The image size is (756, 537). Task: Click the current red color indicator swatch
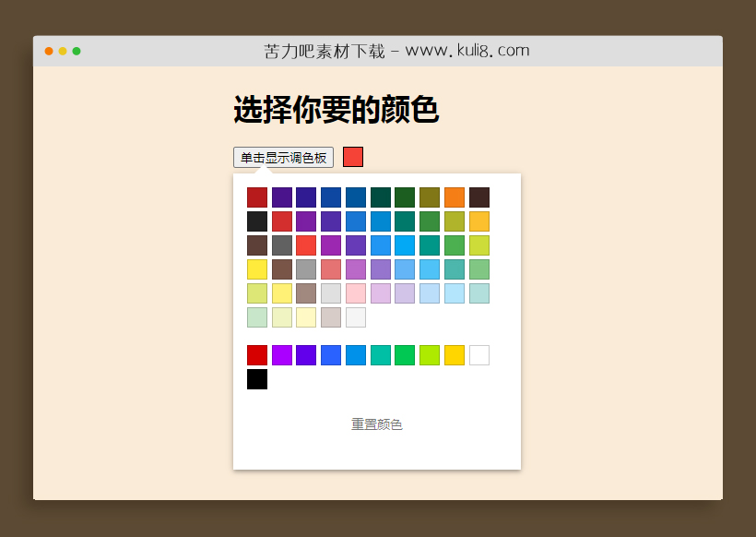coord(352,156)
